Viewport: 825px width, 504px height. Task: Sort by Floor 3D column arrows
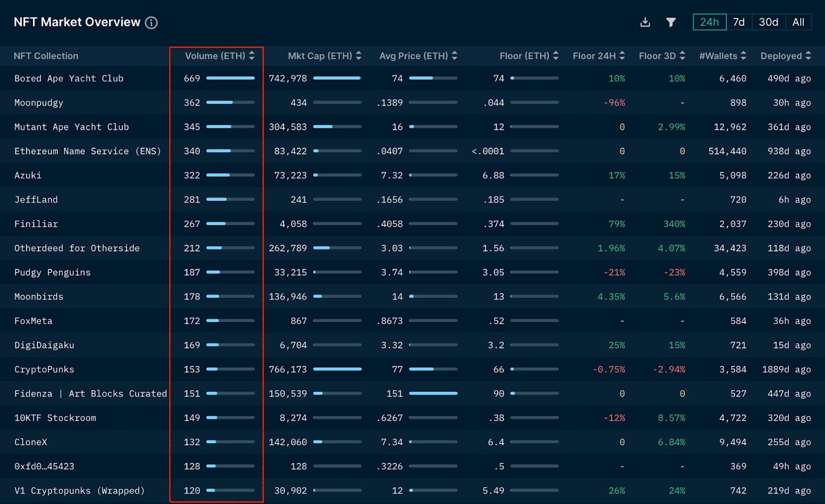click(682, 56)
